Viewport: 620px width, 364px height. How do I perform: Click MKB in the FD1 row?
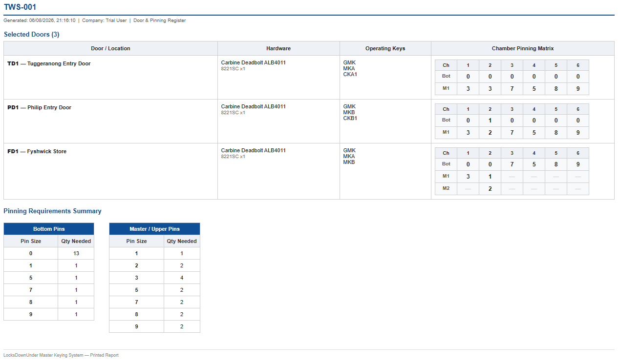pos(349,162)
